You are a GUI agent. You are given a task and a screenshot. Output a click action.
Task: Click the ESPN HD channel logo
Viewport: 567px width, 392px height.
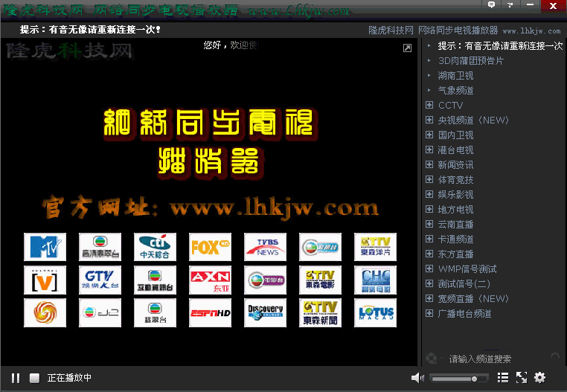click(x=210, y=313)
